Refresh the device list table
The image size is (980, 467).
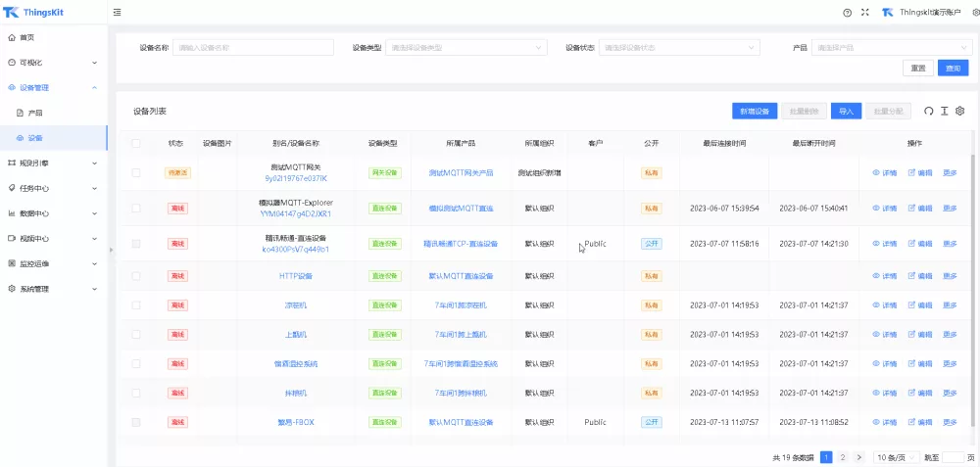click(x=929, y=111)
